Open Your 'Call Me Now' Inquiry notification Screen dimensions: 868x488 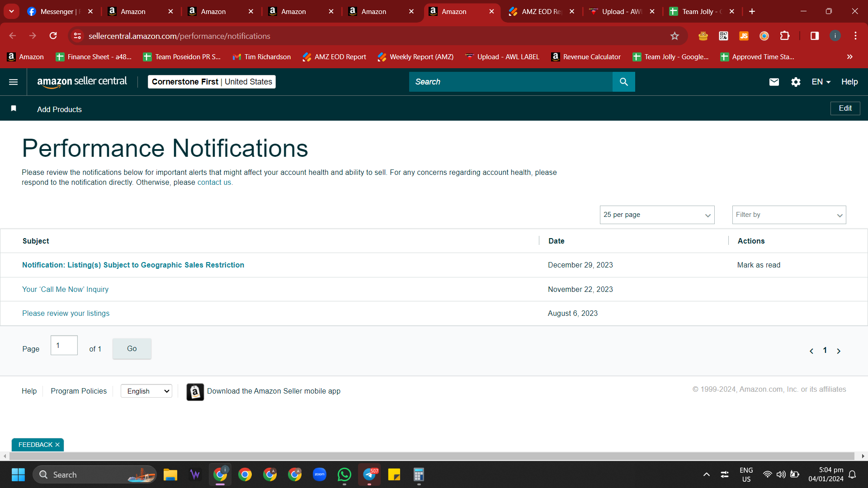coord(65,289)
